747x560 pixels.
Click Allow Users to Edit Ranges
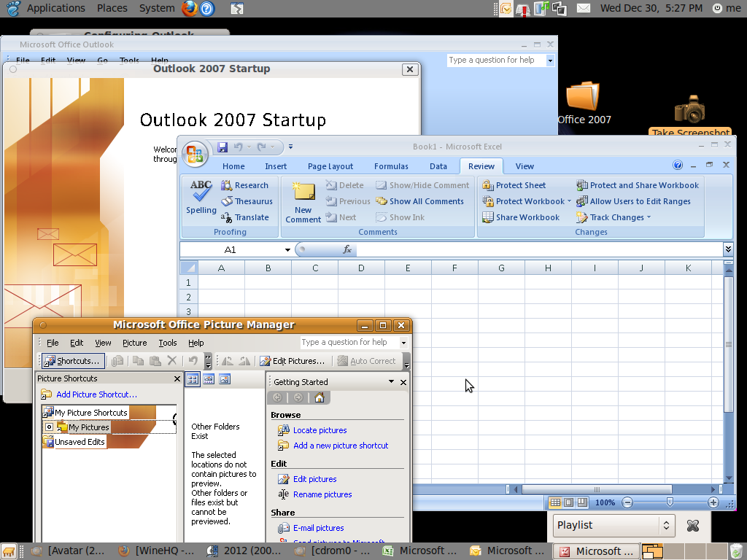pos(633,201)
